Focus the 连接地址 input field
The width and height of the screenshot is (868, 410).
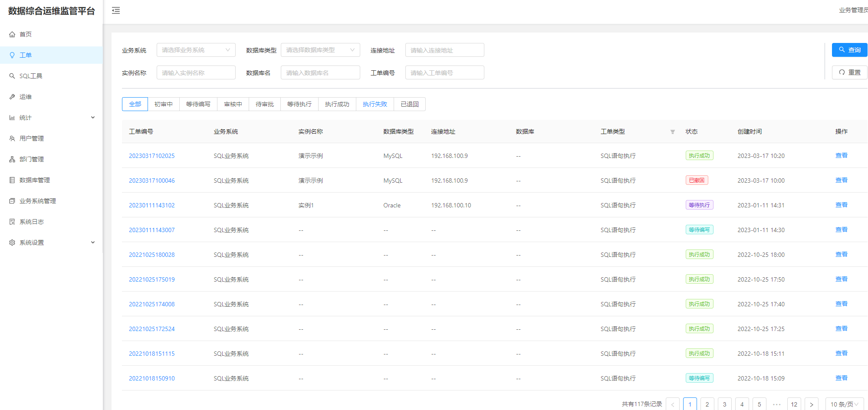(x=445, y=50)
